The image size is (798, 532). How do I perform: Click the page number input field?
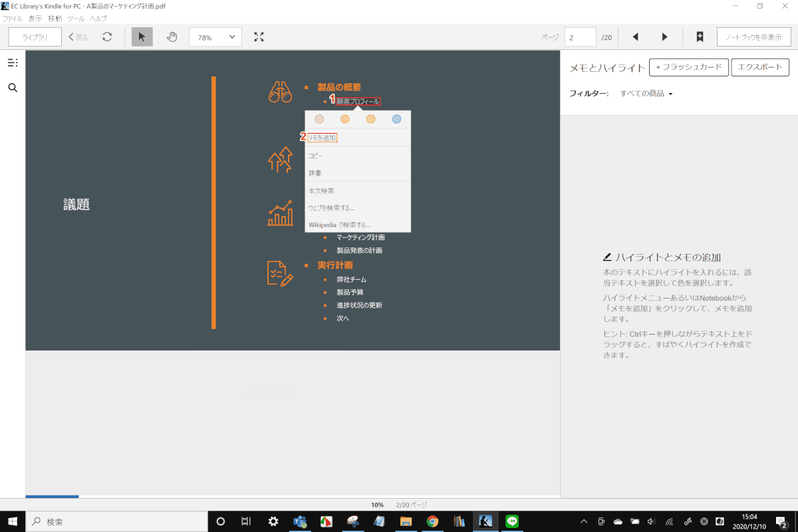tap(581, 37)
